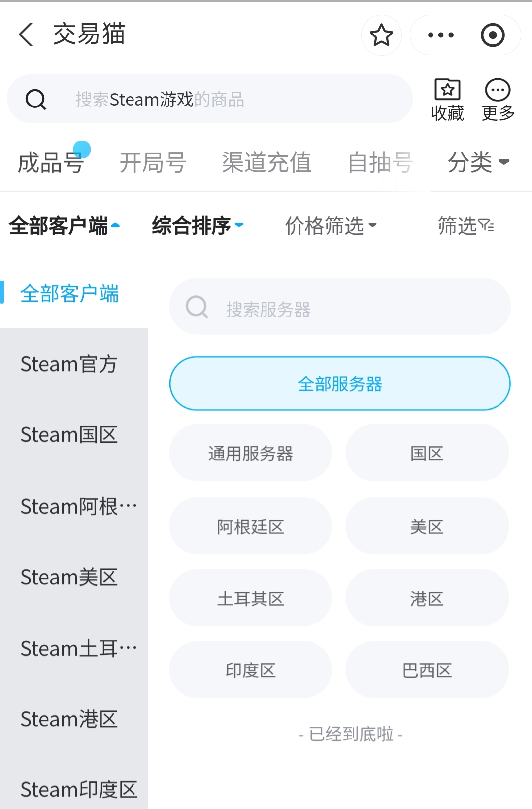Switch to the 渠道充值 tab
This screenshot has width=532, height=809.
266,162
